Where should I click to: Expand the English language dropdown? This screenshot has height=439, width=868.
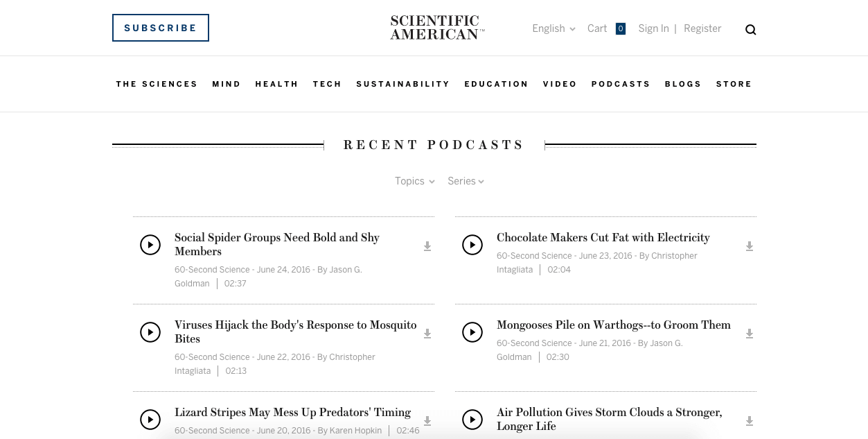click(553, 28)
